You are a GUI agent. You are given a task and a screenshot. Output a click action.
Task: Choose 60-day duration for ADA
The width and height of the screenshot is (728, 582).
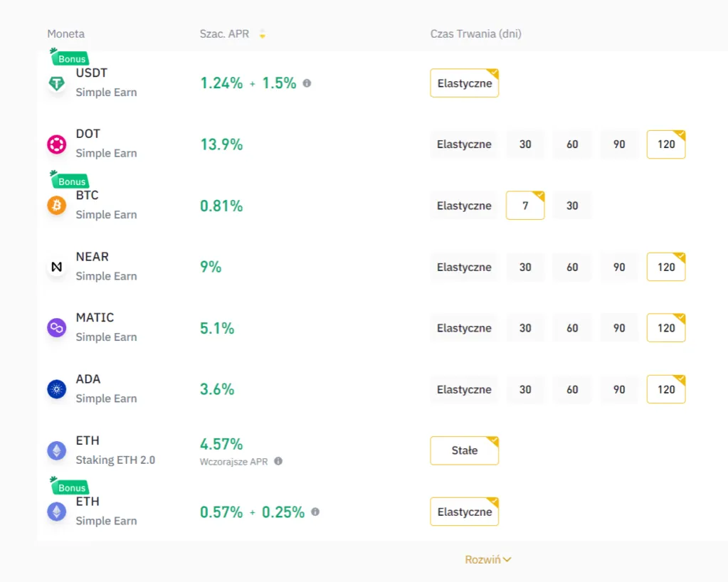tap(572, 389)
